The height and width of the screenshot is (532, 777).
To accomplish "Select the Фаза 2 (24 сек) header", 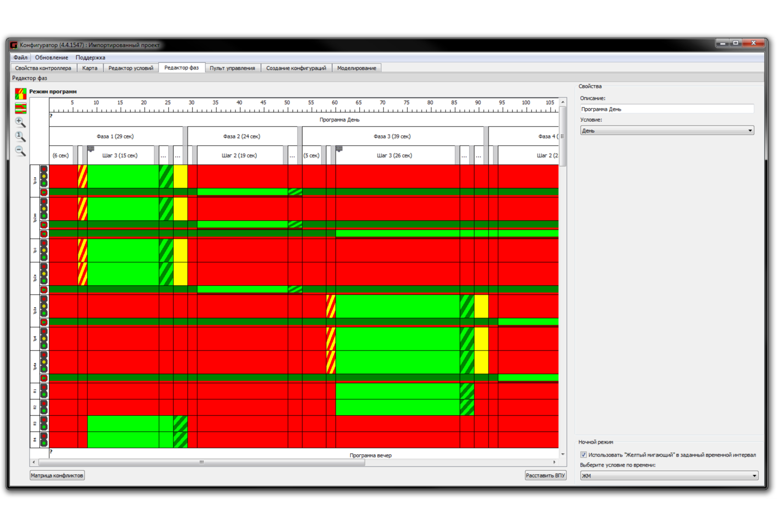I will pos(242,136).
